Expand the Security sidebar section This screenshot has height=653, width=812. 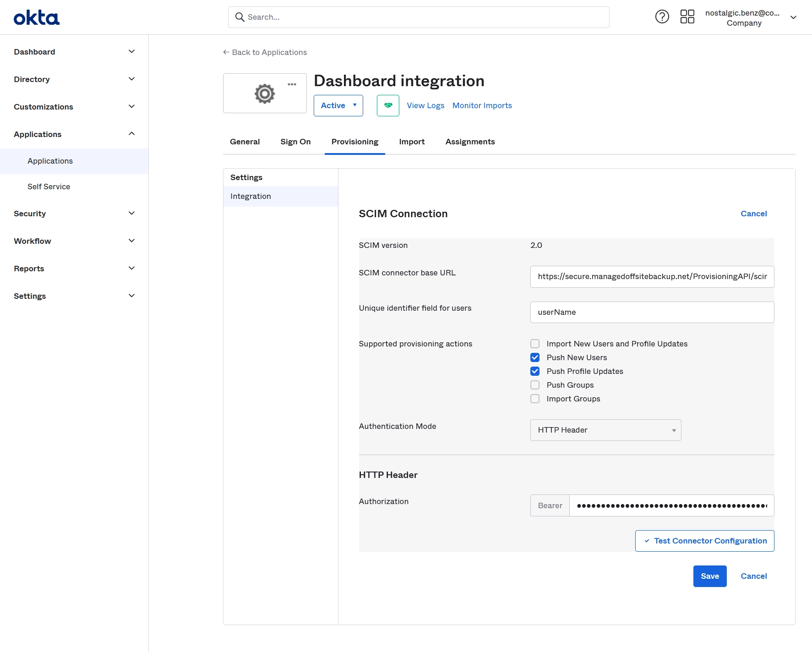click(x=74, y=214)
